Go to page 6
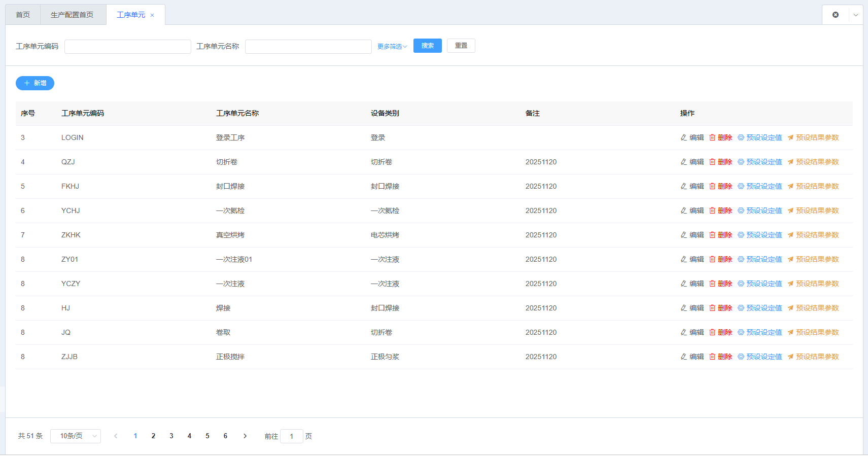 [x=225, y=436]
